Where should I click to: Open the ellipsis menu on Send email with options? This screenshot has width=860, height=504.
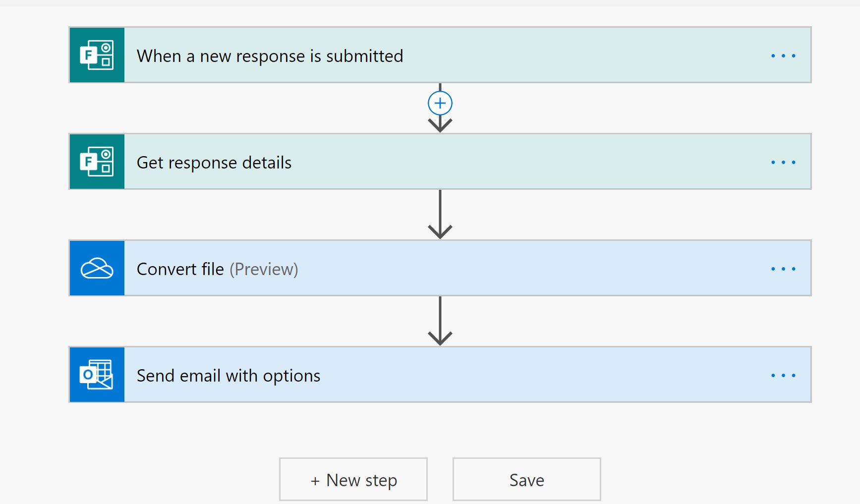[x=783, y=375]
